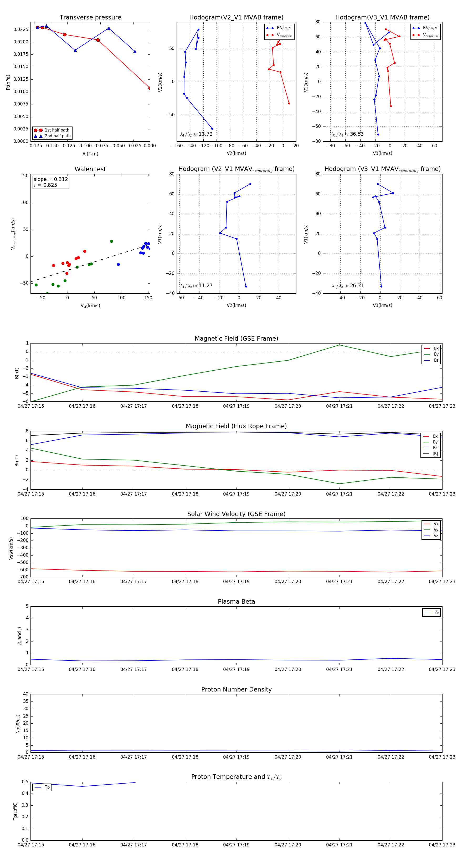Viewport: 473px width, 868px height.
Task: Click the λ1/λ2 ≈ 11.27 annotation
Action: (196, 286)
